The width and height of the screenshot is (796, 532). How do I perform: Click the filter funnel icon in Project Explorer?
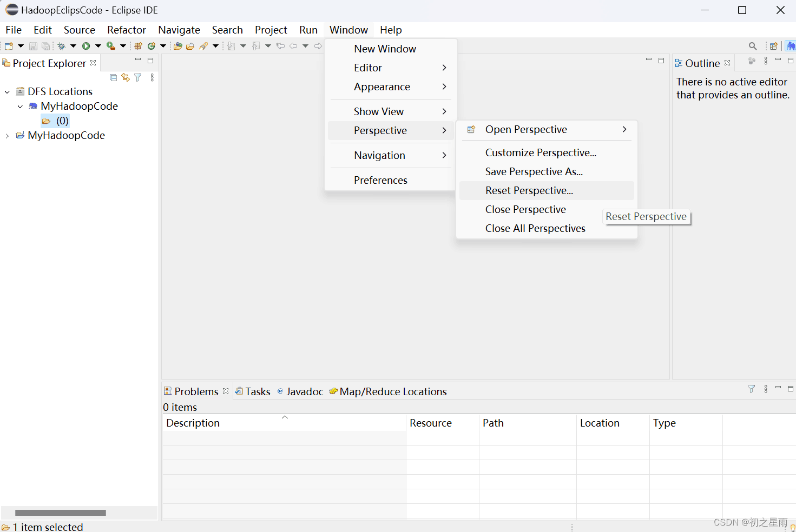tap(138, 78)
